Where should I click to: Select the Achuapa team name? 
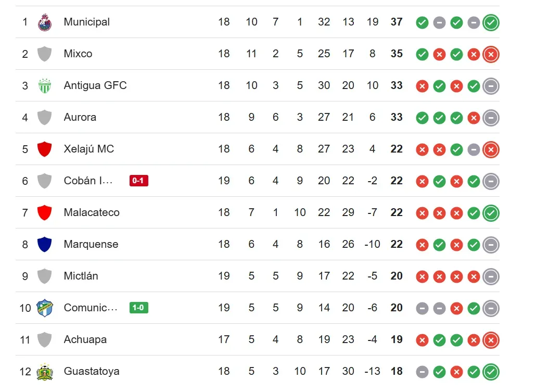click(85, 339)
